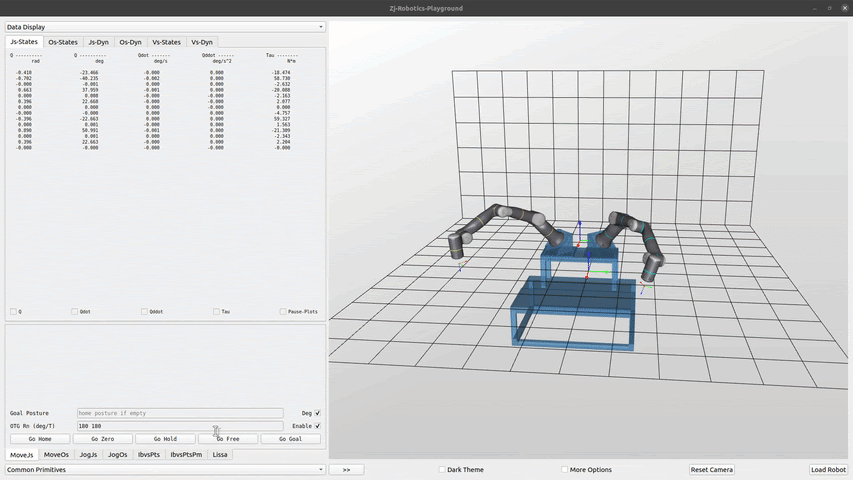
Task: Click the Go Goal button
Action: (290, 439)
